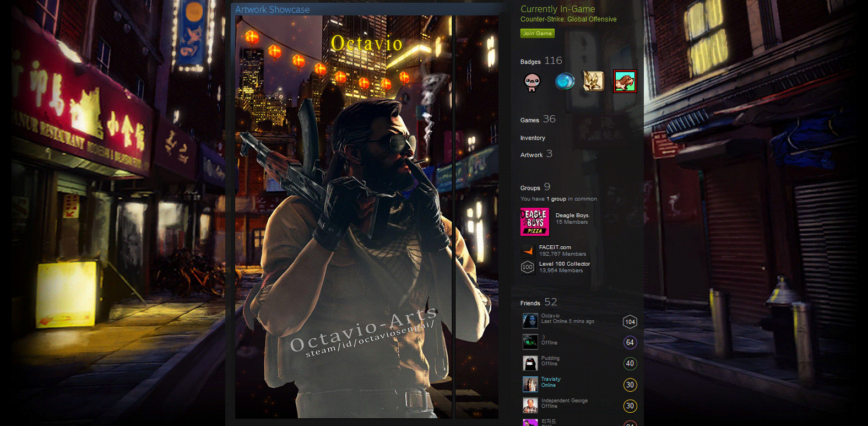Open friend Independent George's name
This screenshot has height=426, width=868.
(565, 401)
